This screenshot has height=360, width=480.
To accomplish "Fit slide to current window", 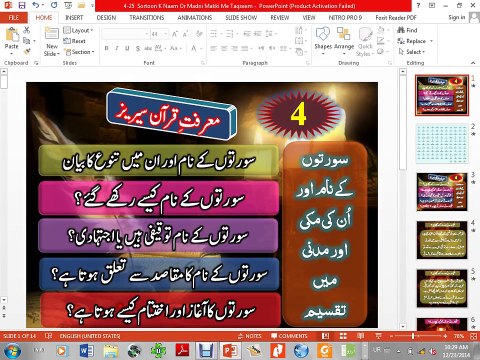I will (x=473, y=336).
